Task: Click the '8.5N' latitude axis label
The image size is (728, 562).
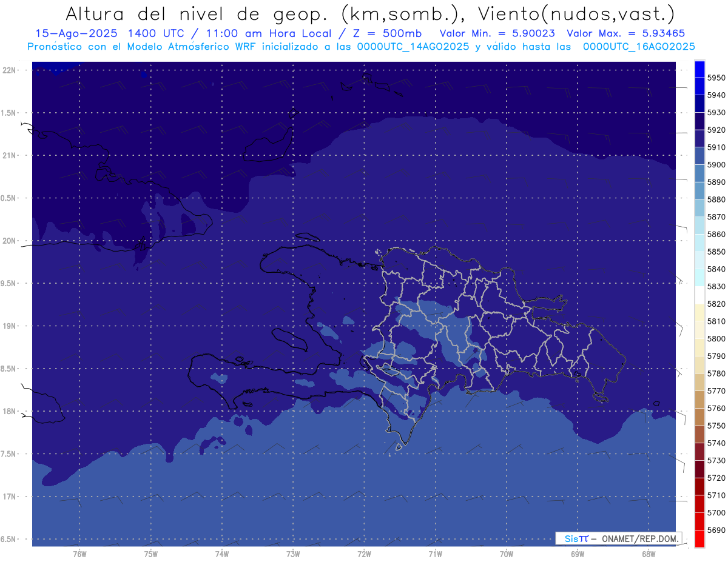Action: [8, 369]
